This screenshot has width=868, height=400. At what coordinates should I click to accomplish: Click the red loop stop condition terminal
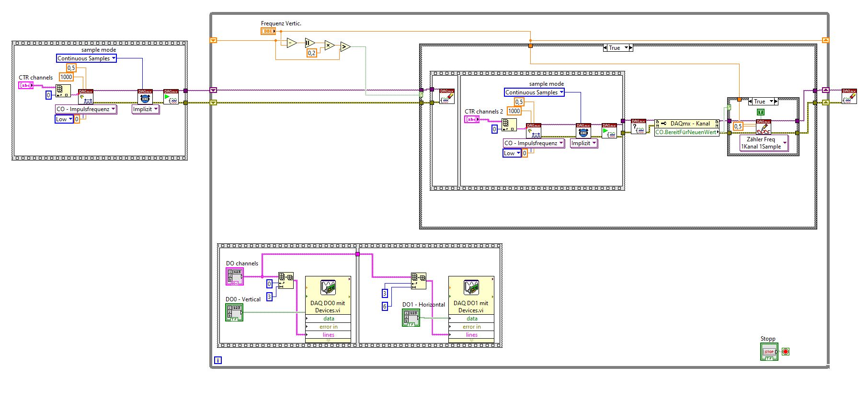click(786, 352)
